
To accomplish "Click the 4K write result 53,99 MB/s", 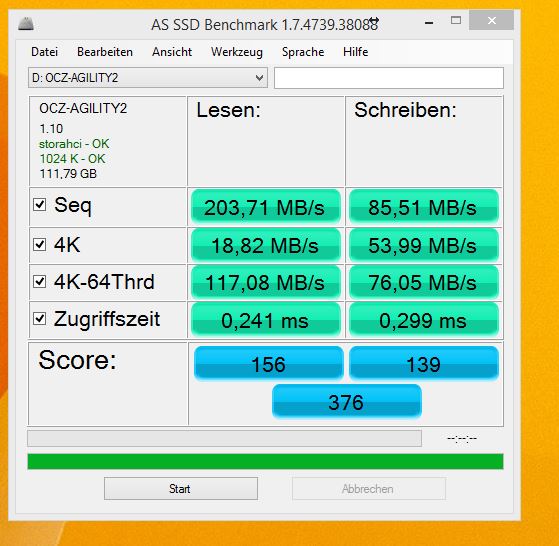I will tap(424, 246).
